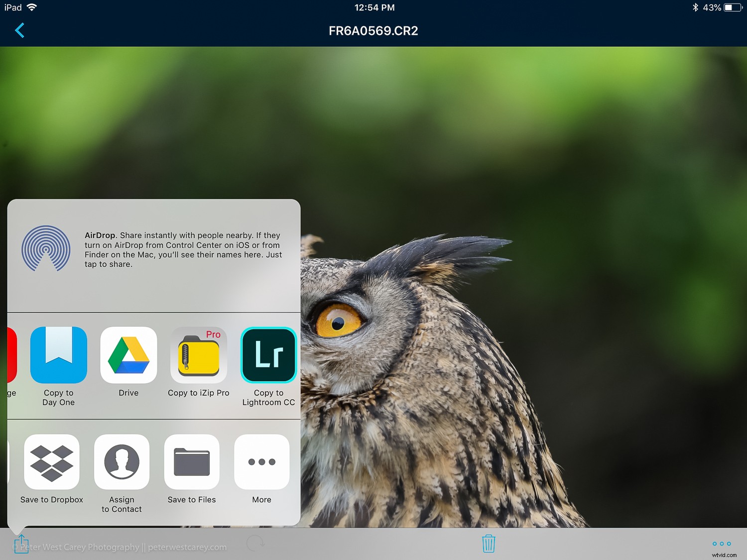Image resolution: width=747 pixels, height=560 pixels.
Task: Tap the owl's orange eye in photo
Action: tap(339, 321)
